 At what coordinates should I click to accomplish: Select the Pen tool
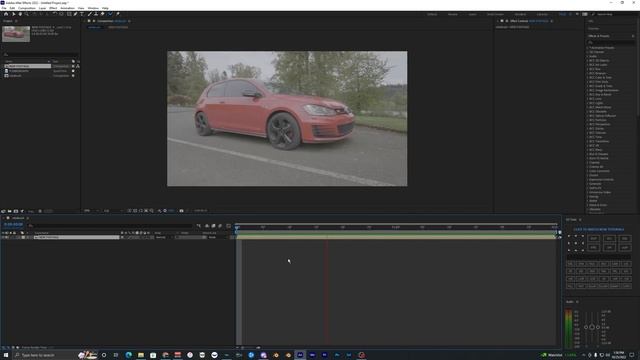click(x=76, y=14)
